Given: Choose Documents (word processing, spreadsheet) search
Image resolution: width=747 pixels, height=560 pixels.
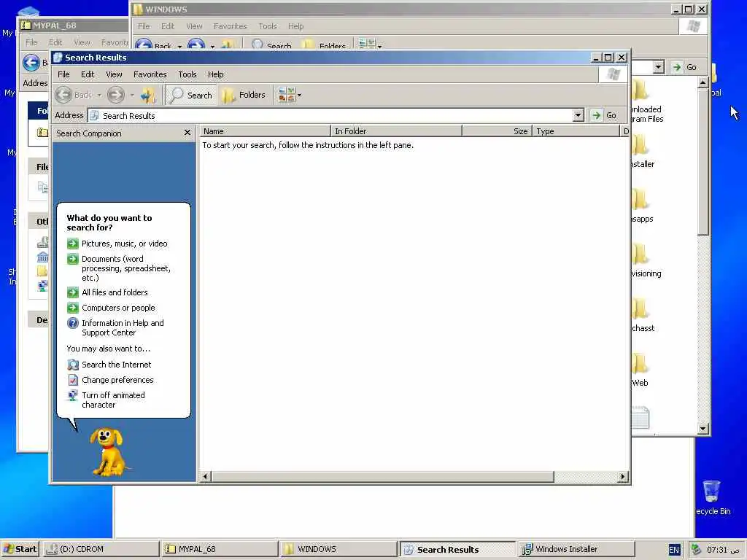Looking at the screenshot, I should [125, 268].
